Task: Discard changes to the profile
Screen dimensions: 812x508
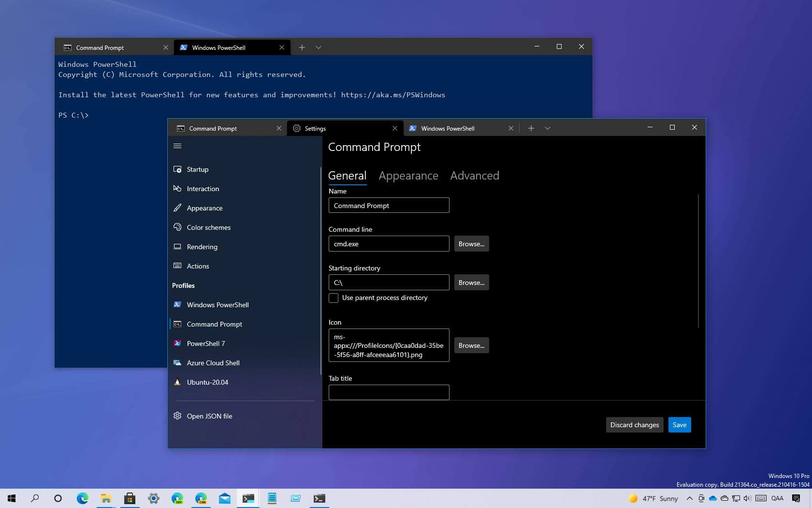Action: tap(635, 425)
